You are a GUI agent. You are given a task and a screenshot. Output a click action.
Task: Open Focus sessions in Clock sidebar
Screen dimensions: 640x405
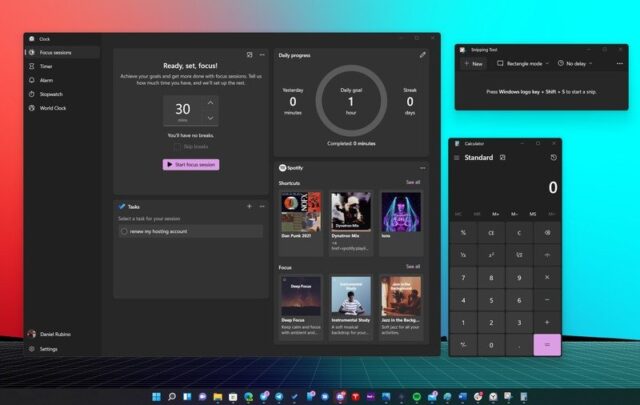click(x=62, y=53)
